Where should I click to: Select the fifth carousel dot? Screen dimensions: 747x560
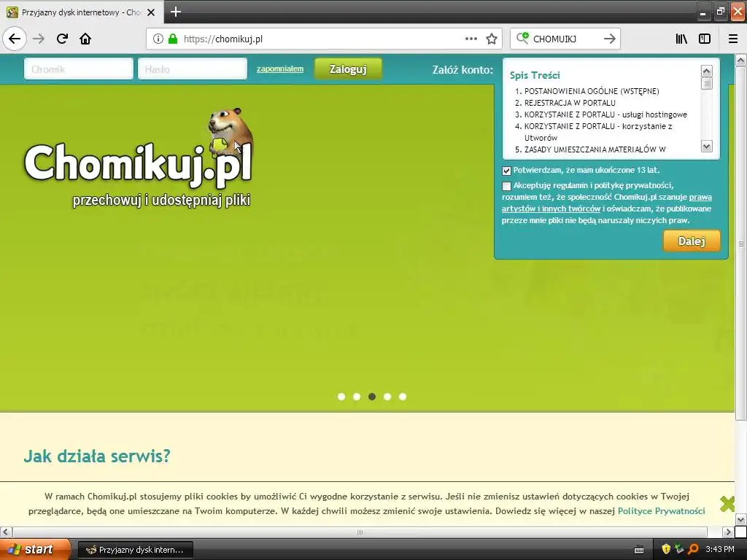(403, 397)
